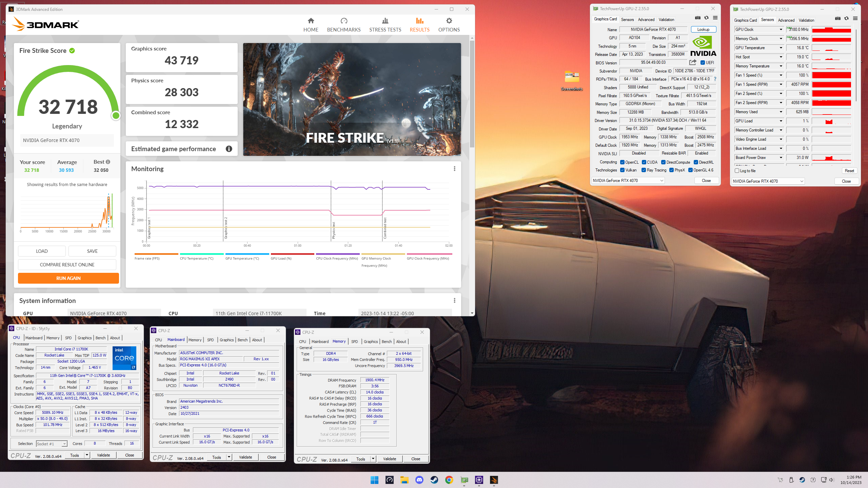Open SPD tab in CPU-Z Mainboard window
The height and width of the screenshot is (488, 868).
pyautogui.click(x=210, y=340)
